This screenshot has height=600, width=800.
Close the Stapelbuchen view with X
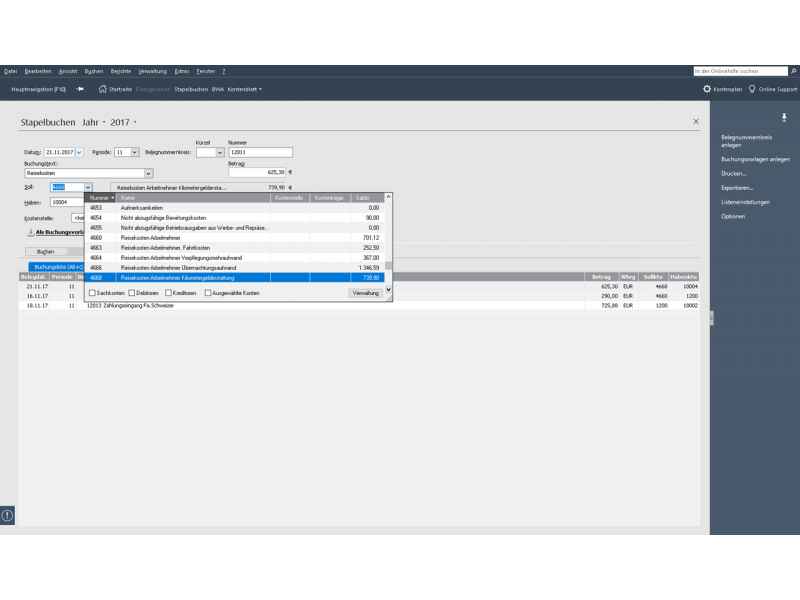coord(696,121)
